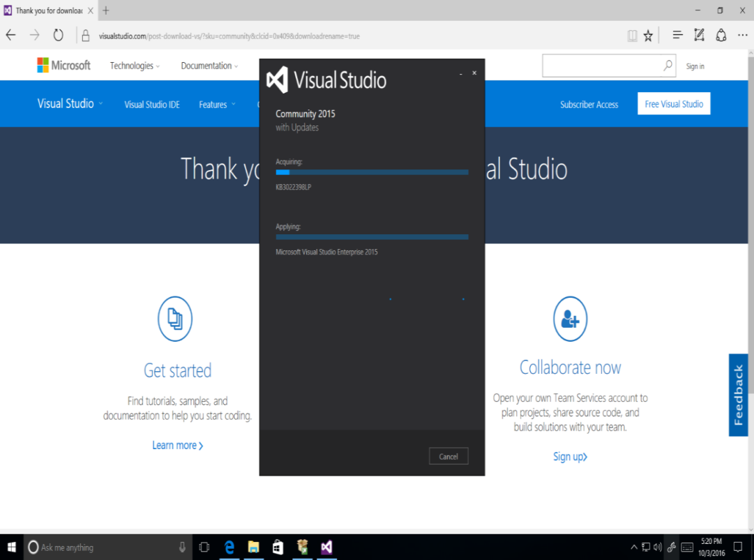Image resolution: width=754 pixels, height=560 pixels.
Task: Expand the Features dropdown
Action: tap(218, 105)
